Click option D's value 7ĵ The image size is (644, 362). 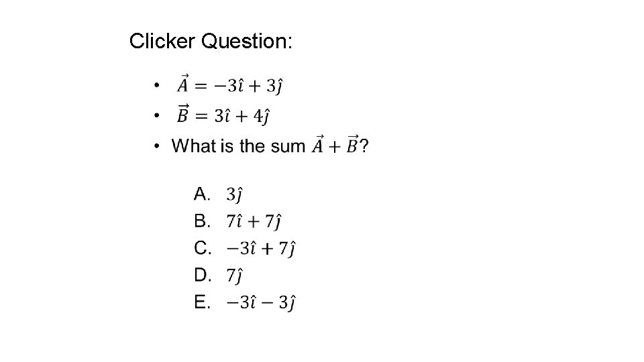click(x=234, y=276)
